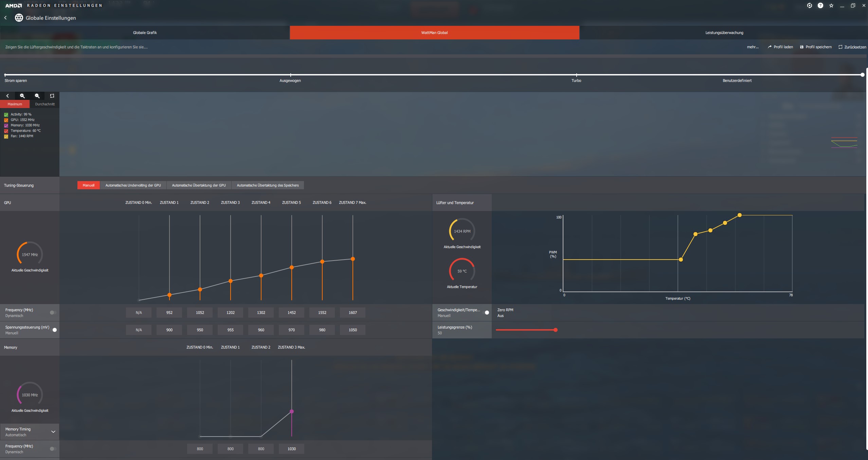Screen dimensions: 868x460
Task: Collapse the graph legend with the left arrow
Action: coord(7,96)
